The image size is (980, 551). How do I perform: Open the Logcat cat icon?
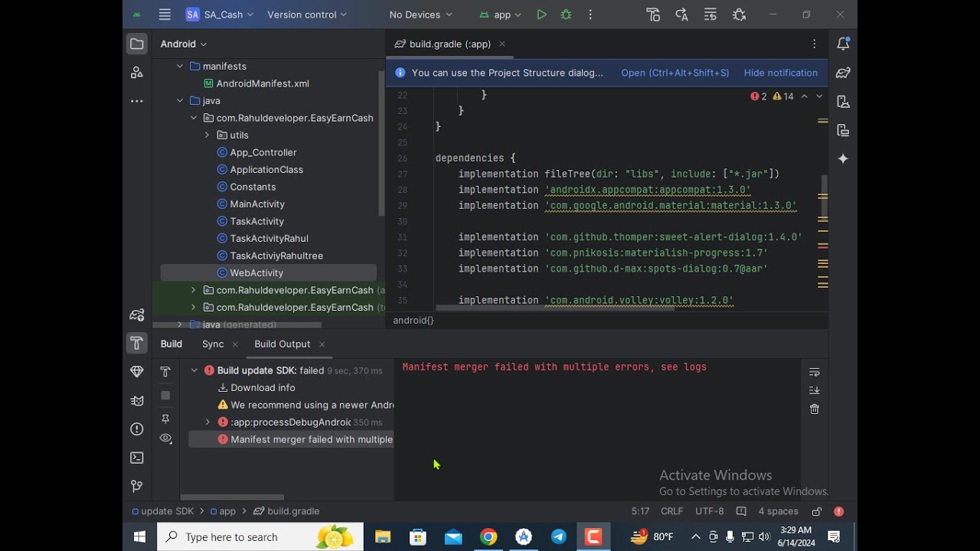coord(137,400)
